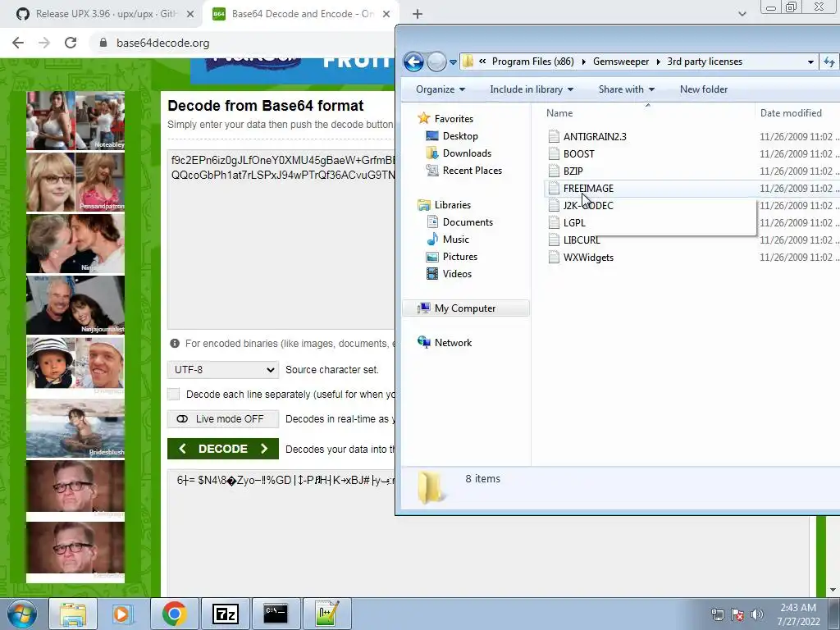Image resolution: width=840 pixels, height=630 pixels.
Task: Close the Base64 Decode and Encode tab
Action: pos(386,15)
